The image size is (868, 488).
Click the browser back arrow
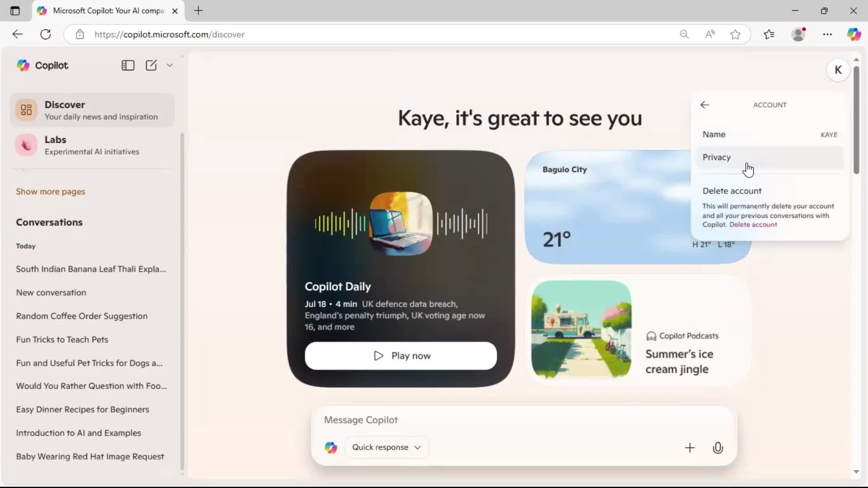click(x=18, y=34)
